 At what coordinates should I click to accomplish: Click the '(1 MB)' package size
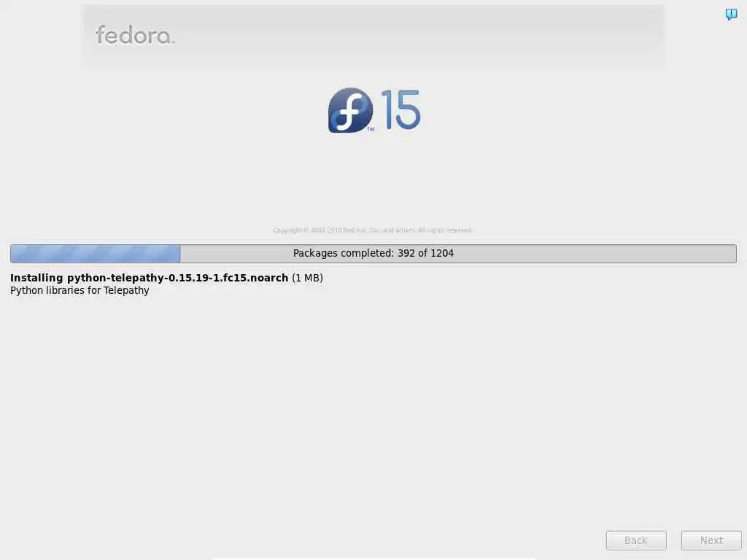307,278
